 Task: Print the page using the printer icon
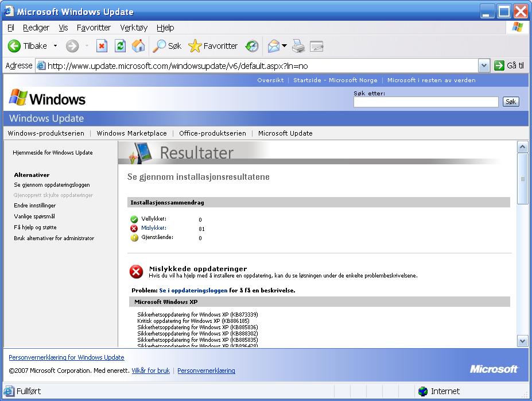point(298,46)
